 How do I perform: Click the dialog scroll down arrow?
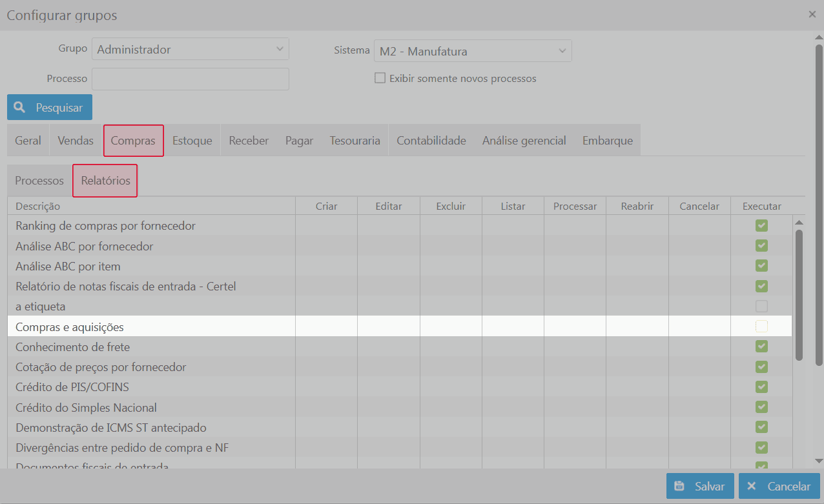[819, 461]
